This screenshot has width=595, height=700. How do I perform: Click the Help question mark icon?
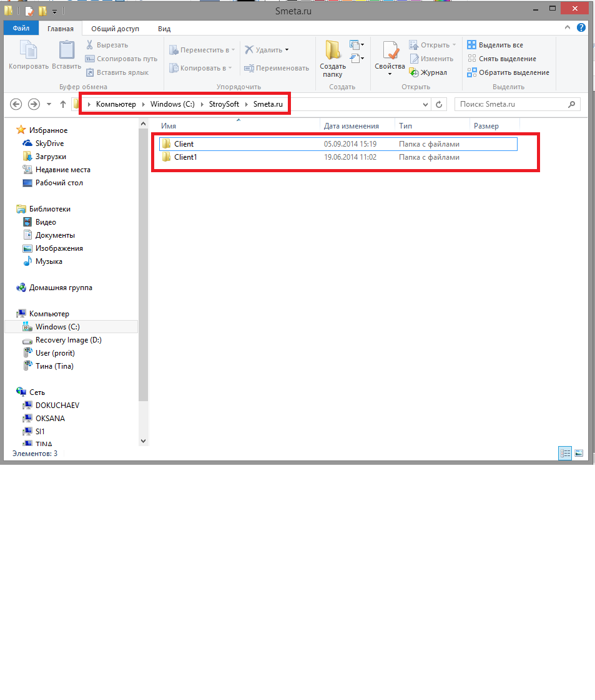point(581,28)
